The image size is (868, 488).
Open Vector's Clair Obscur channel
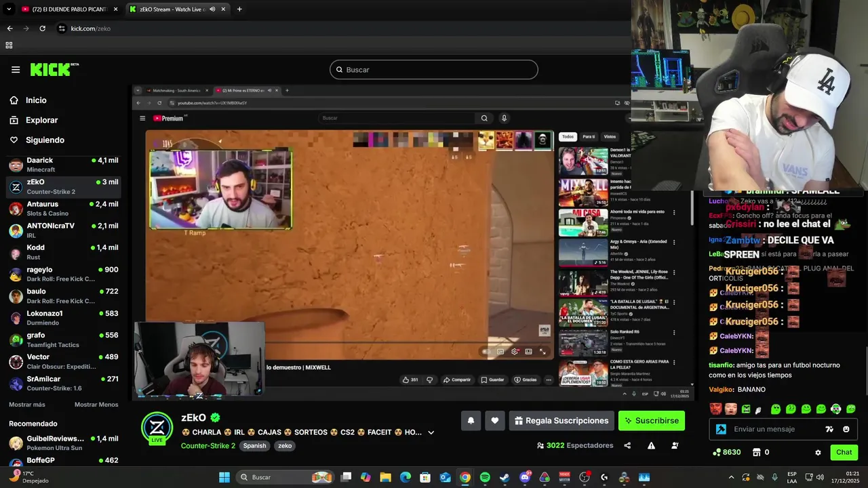(x=63, y=361)
